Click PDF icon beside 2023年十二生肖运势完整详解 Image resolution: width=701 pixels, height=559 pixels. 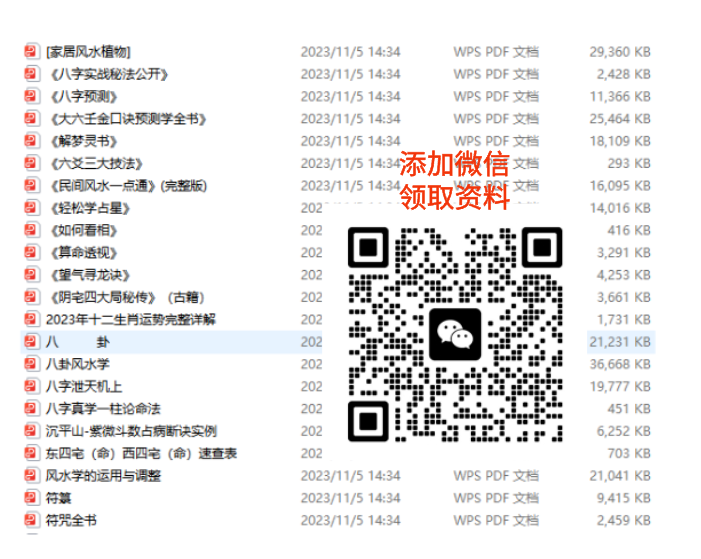tap(31, 319)
